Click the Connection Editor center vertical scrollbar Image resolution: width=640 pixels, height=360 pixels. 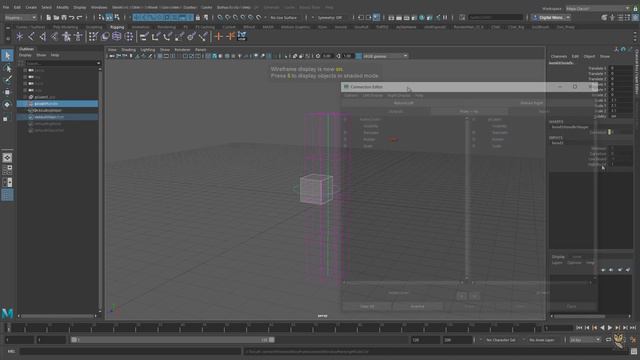467,198
